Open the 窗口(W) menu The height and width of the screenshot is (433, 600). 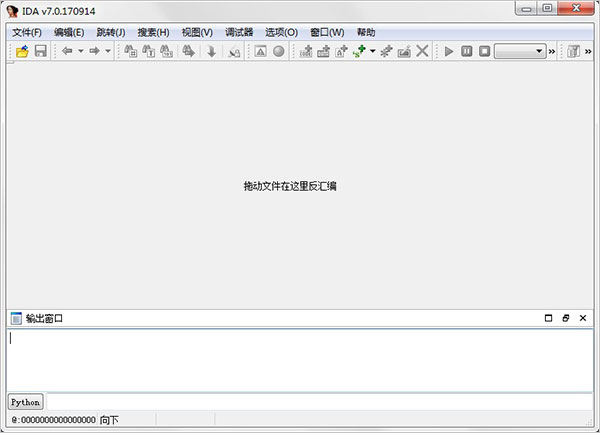click(x=327, y=33)
